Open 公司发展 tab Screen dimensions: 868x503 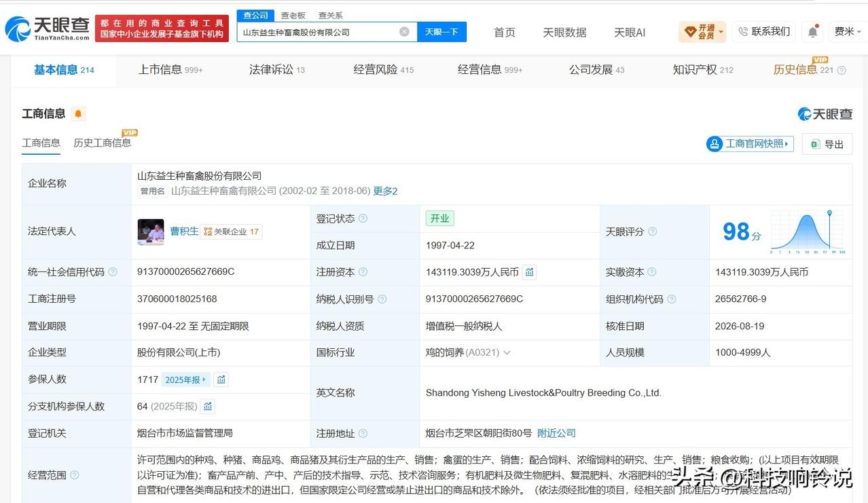597,69
